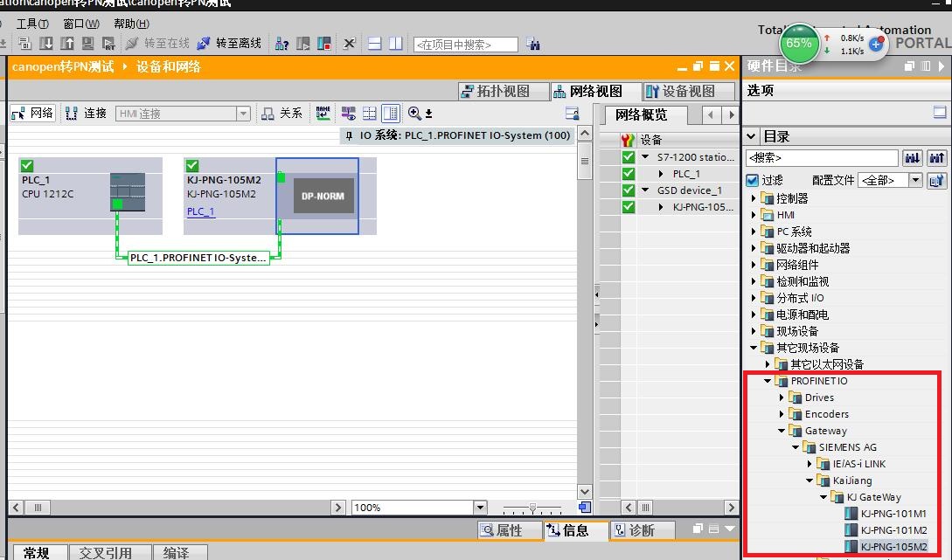This screenshot has width=952, height=560.
Task: Switch to the 设备视图 tab
Action: [x=680, y=91]
